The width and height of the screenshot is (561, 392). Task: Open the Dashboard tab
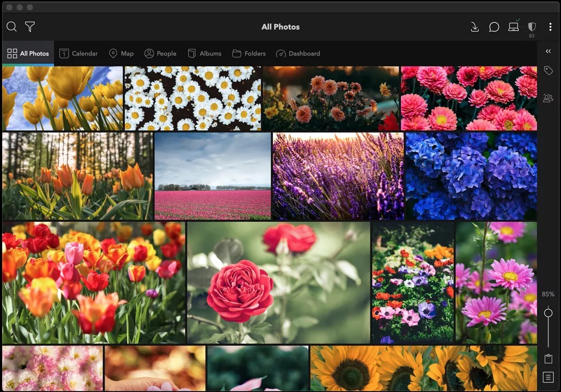click(x=298, y=54)
